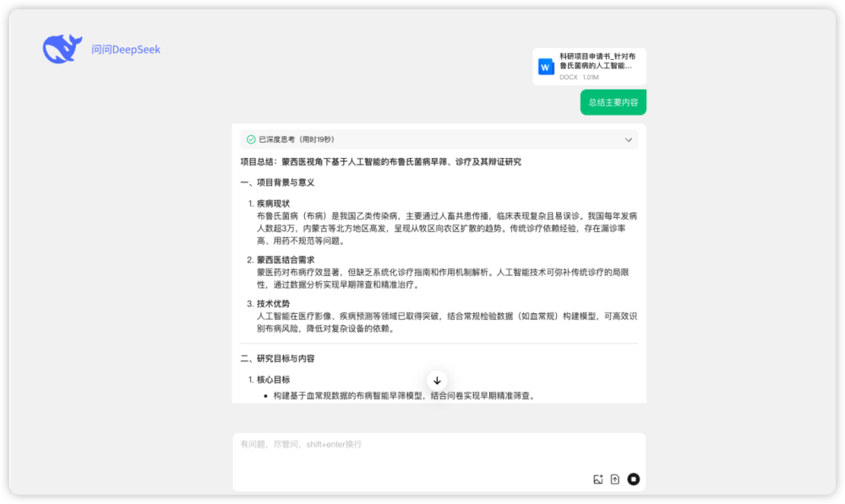Click the DeepSeek whale logo

pyautogui.click(x=63, y=49)
